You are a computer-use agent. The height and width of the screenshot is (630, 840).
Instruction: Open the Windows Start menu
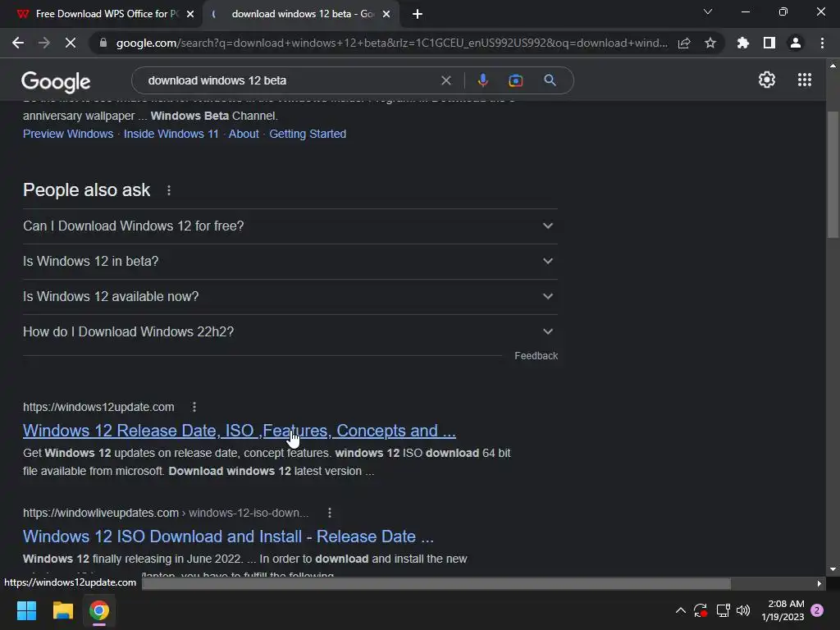pos(26,610)
